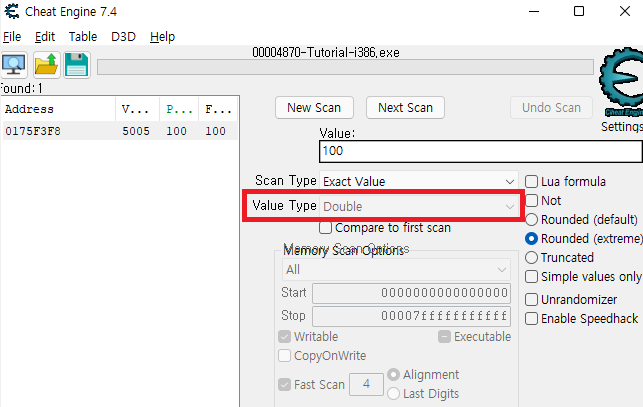Click the Start address field

click(x=412, y=293)
